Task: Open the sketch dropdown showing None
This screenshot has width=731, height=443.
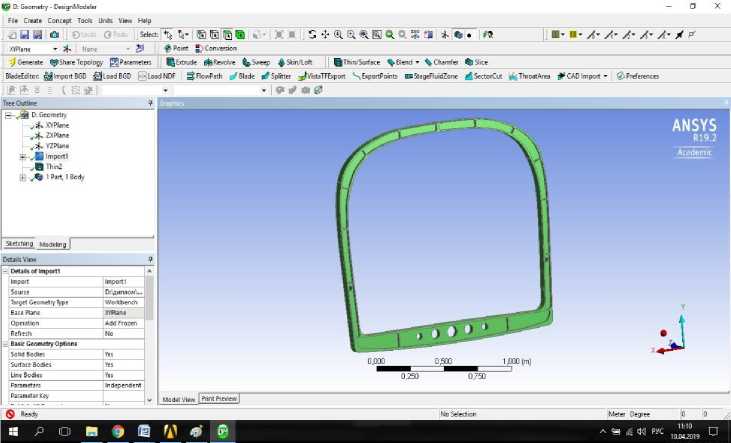Action: tap(127, 49)
